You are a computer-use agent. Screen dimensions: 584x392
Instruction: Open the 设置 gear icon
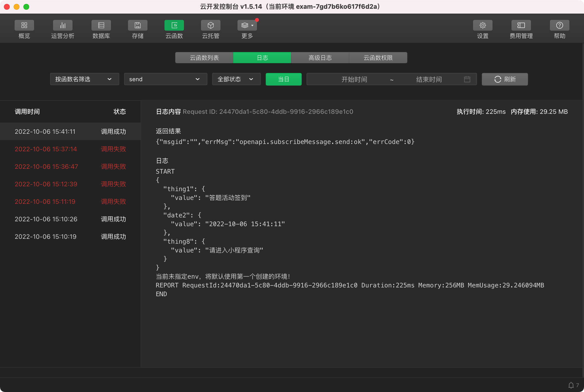tap(483, 25)
